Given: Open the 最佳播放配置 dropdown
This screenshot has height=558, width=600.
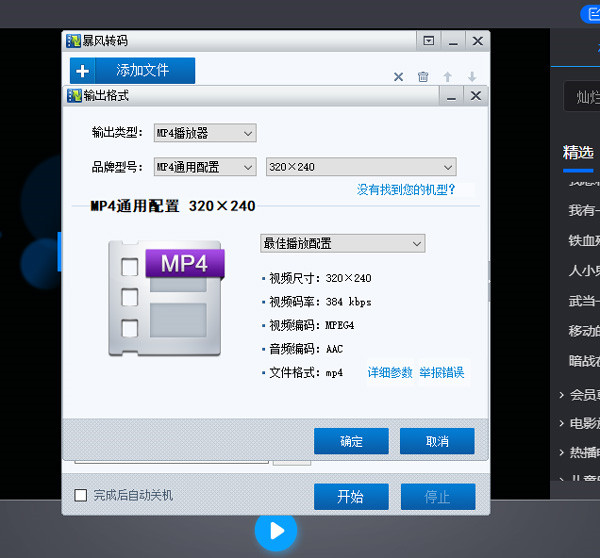Looking at the screenshot, I should click(x=342, y=243).
